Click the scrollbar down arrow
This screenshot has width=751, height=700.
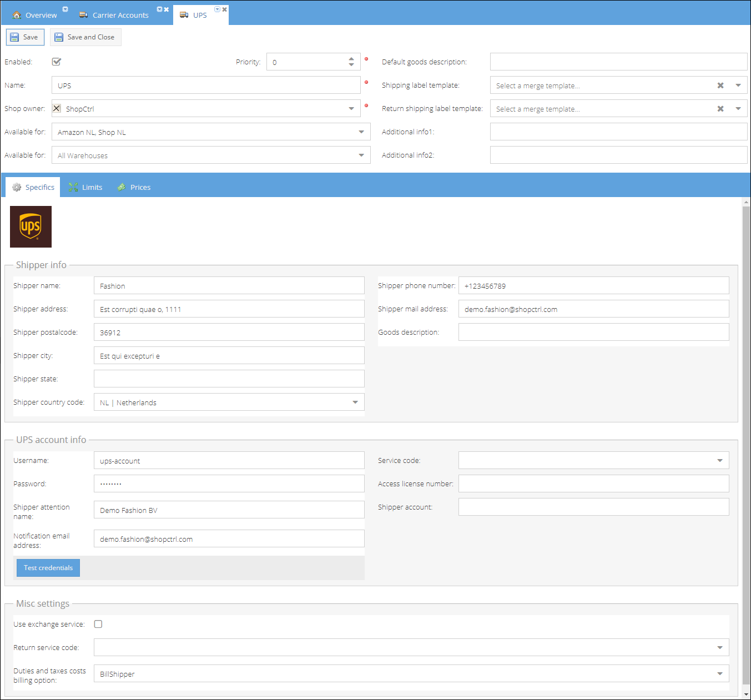pos(747,694)
